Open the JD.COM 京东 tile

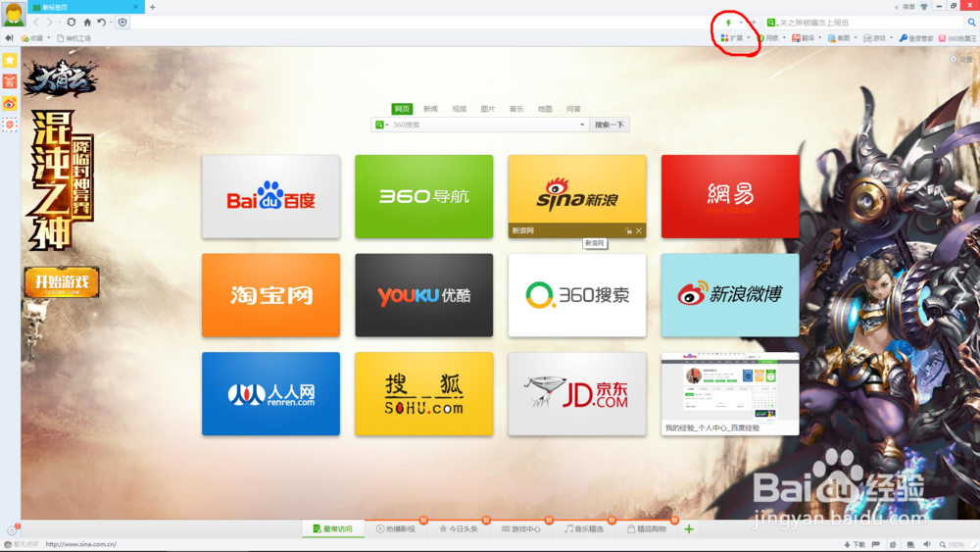(x=577, y=394)
